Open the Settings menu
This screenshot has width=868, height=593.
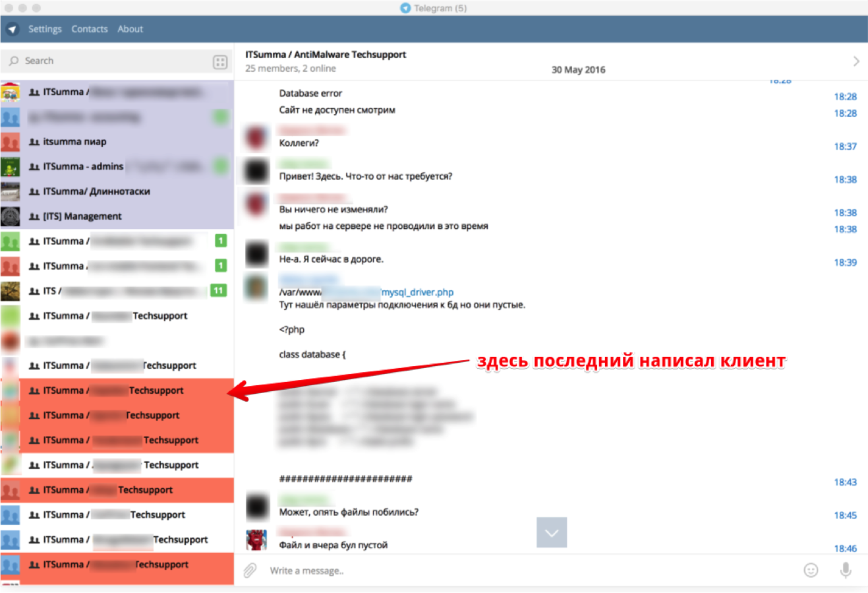click(45, 29)
